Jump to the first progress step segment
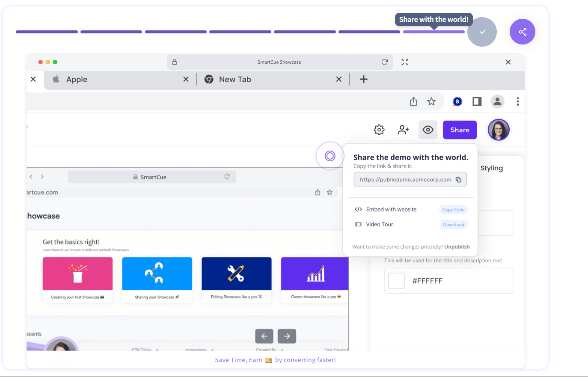Image resolution: width=588 pixels, height=377 pixels. point(47,32)
